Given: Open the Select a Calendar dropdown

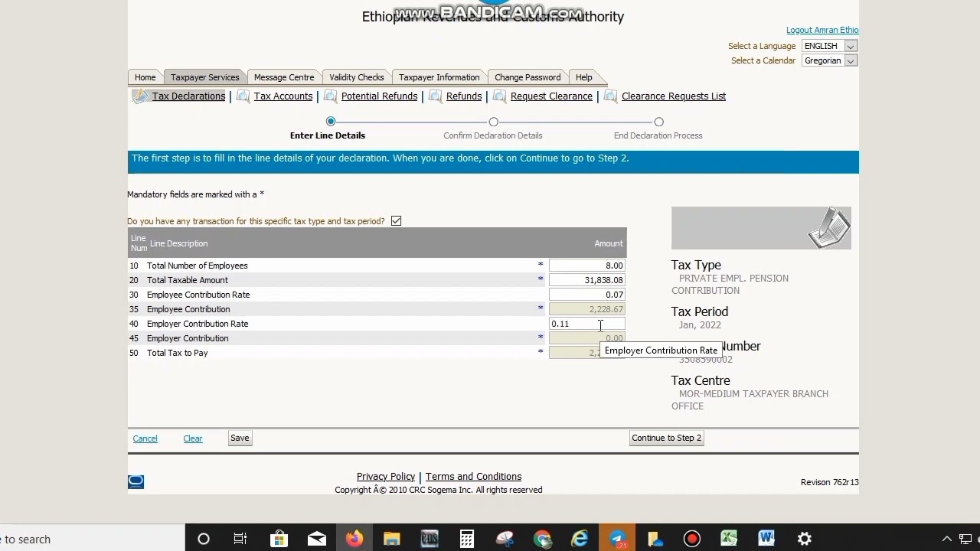Looking at the screenshot, I should [829, 60].
